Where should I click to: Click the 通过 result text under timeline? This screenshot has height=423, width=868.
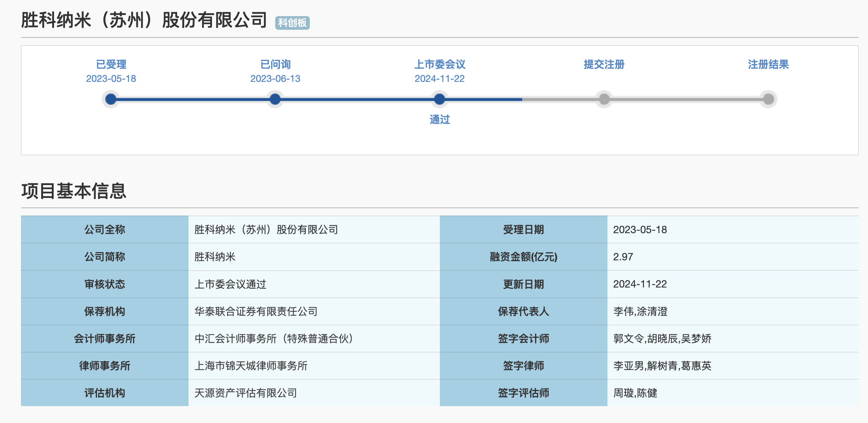pos(440,120)
